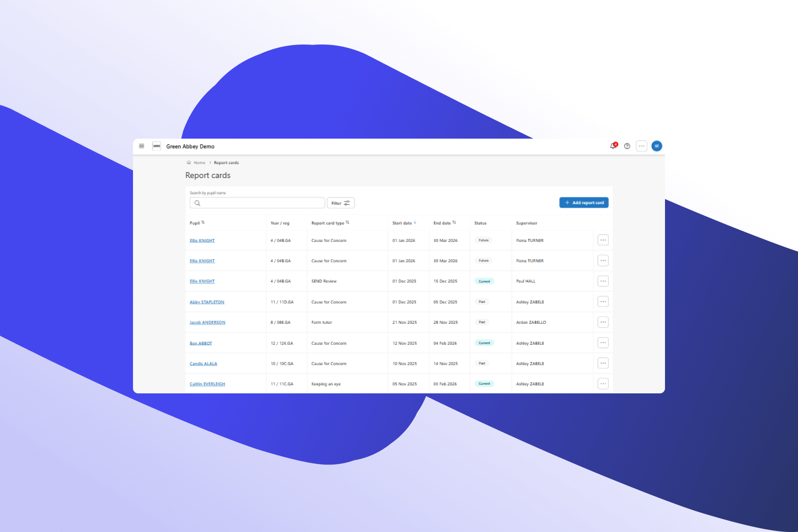Image resolution: width=798 pixels, height=532 pixels.
Task: Open Abby STAPLETON pupil record
Action: (207, 302)
